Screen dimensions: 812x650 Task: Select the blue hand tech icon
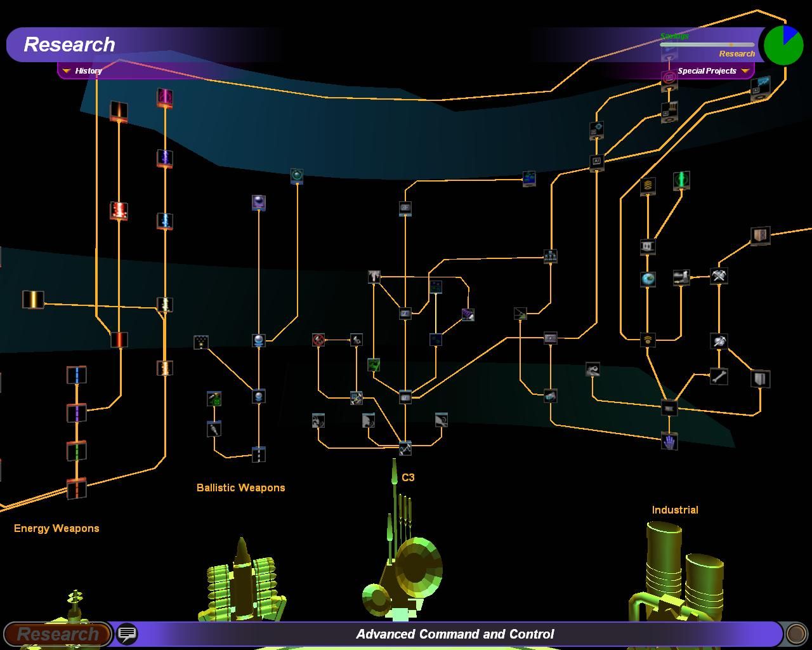669,441
